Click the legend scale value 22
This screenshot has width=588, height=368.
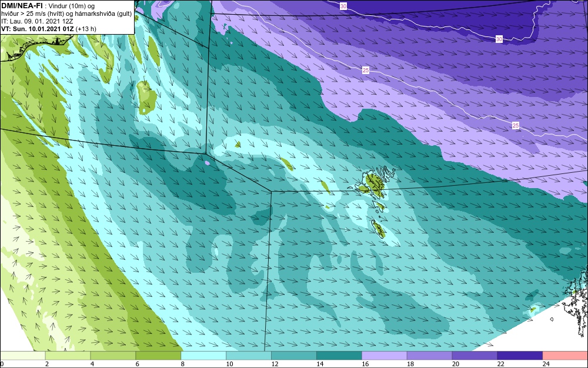click(501, 364)
